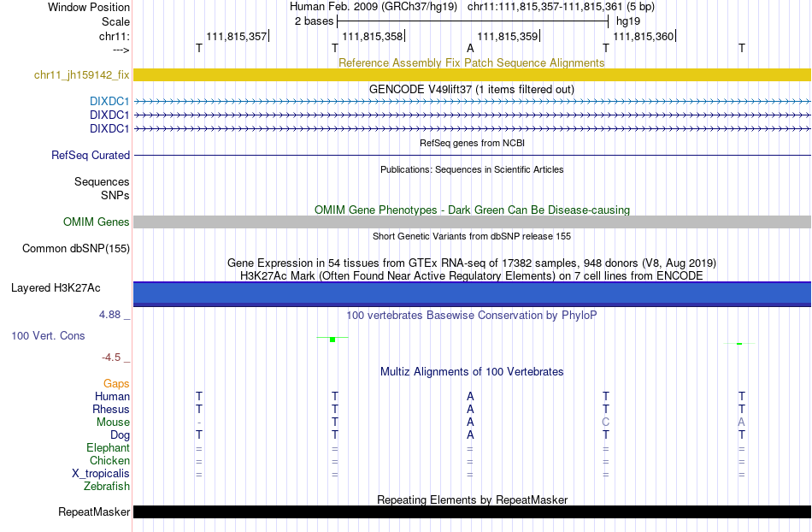
Task: Click the Mouse species label
Action: pyautogui.click(x=113, y=423)
